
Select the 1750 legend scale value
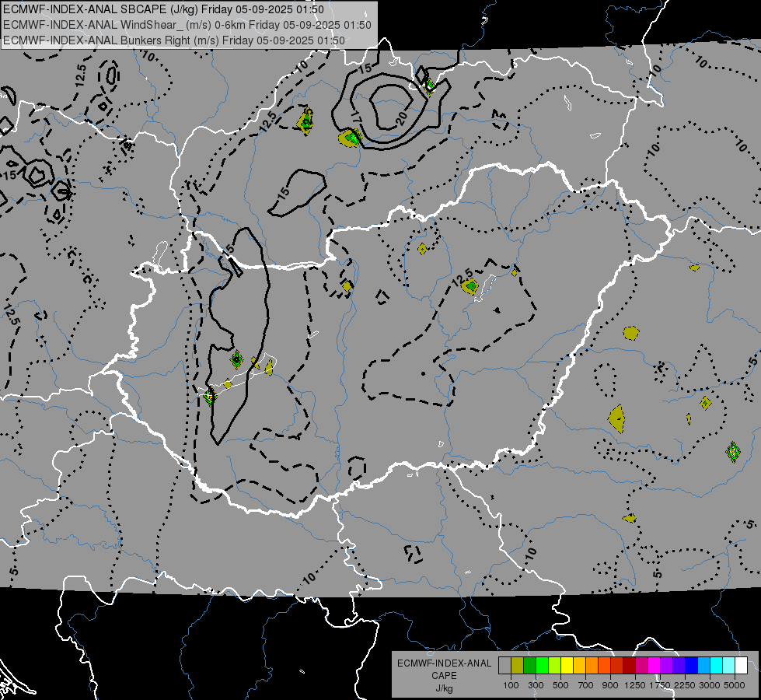pos(660,685)
